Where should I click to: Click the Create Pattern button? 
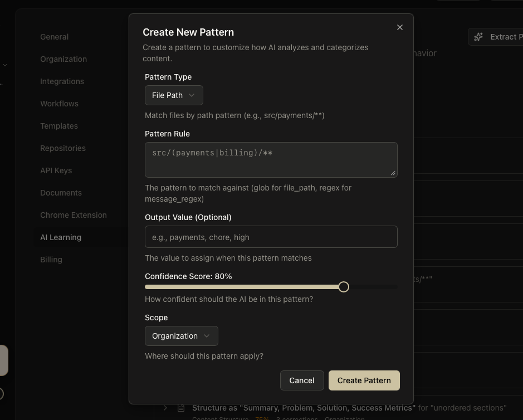tap(364, 380)
